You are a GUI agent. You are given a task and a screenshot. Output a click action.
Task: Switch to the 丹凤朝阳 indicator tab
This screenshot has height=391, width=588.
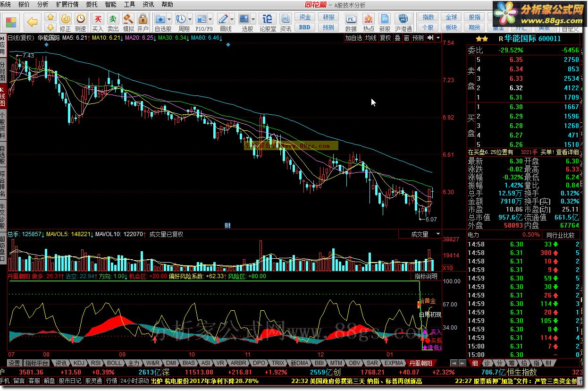pos(420,363)
